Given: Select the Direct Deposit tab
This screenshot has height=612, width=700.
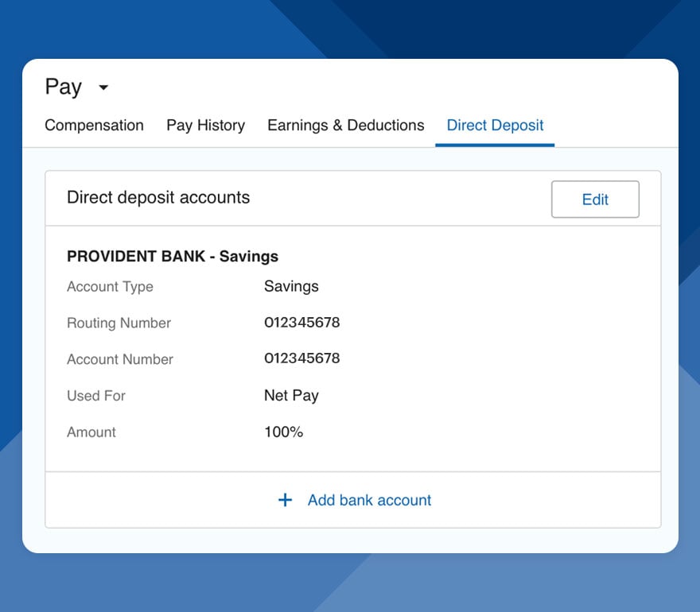Looking at the screenshot, I should 495,126.
